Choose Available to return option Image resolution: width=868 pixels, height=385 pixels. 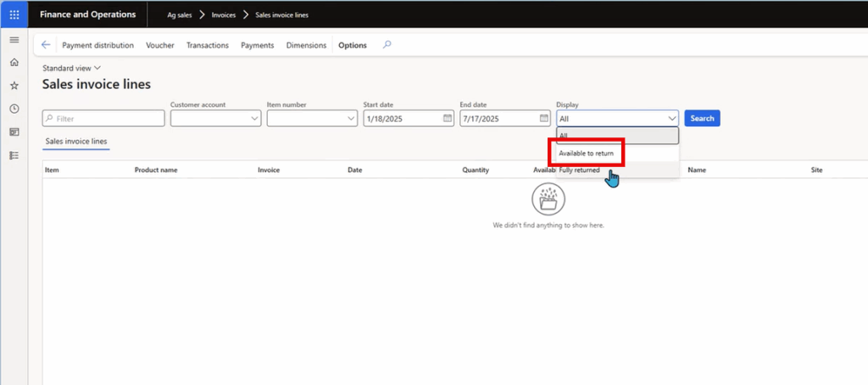pyautogui.click(x=617, y=153)
